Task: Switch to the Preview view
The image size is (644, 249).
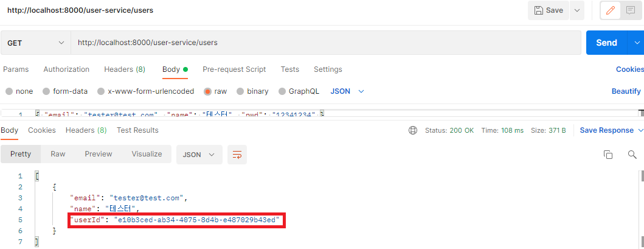Action: point(99,154)
